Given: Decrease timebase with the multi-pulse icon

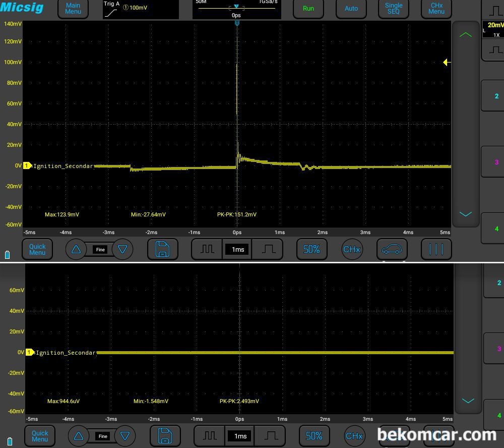Looking at the screenshot, I should point(207,249).
